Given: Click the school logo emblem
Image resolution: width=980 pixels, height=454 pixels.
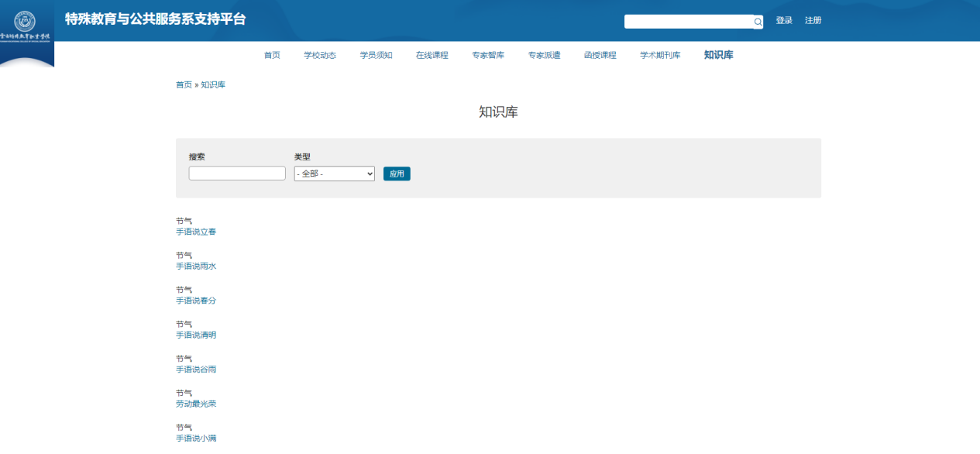Looking at the screenshot, I should coord(26,22).
